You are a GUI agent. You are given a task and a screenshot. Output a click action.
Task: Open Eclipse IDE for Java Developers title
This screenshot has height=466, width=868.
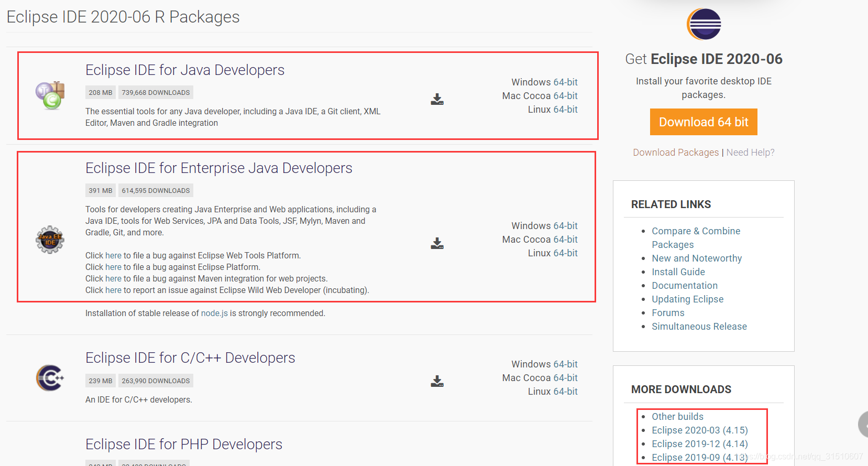coord(185,70)
